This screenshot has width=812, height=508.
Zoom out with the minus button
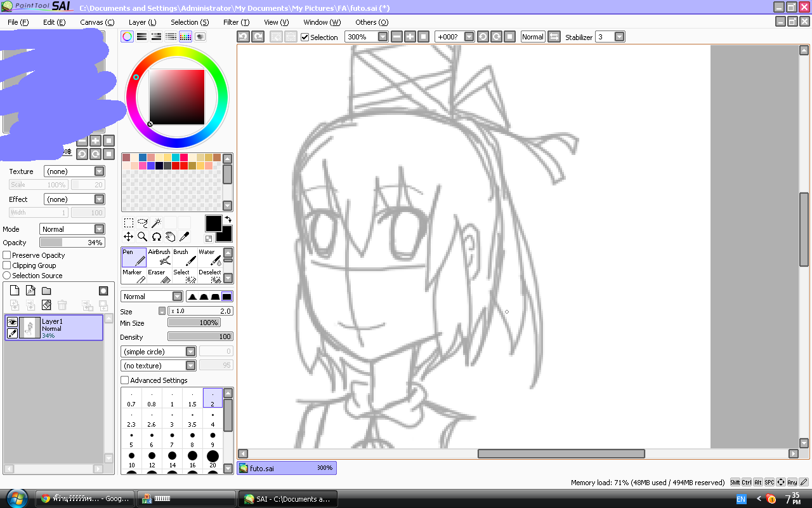click(x=397, y=37)
